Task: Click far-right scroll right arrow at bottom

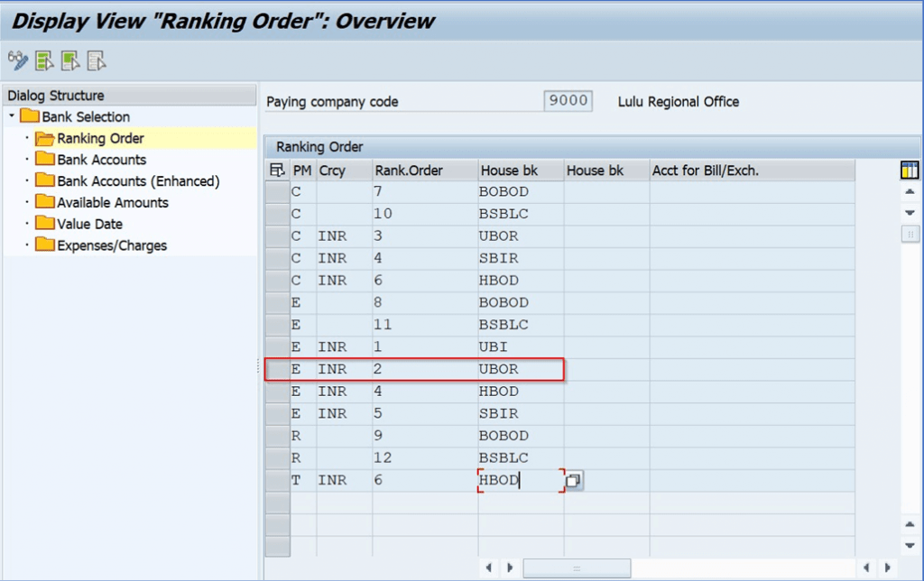Action: click(x=888, y=568)
